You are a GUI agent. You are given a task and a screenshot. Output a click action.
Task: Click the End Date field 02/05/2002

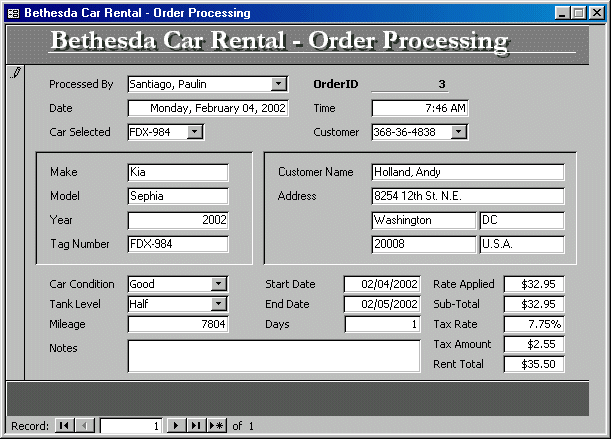coord(382,304)
